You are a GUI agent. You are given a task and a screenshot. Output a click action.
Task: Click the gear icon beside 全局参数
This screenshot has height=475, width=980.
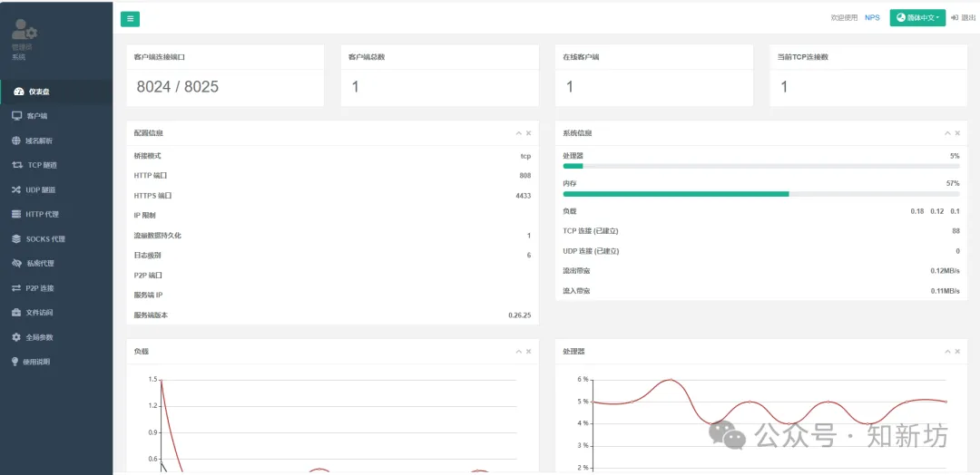click(16, 336)
